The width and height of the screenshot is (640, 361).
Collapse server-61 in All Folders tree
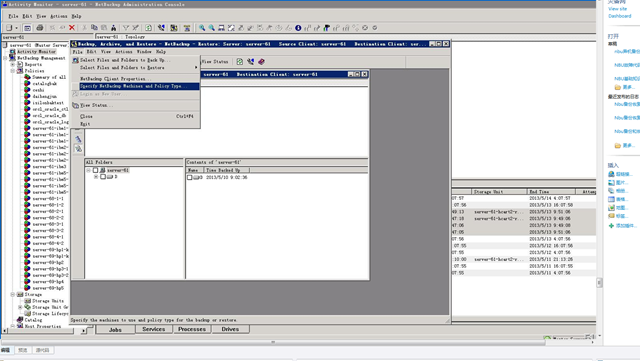[88, 170]
